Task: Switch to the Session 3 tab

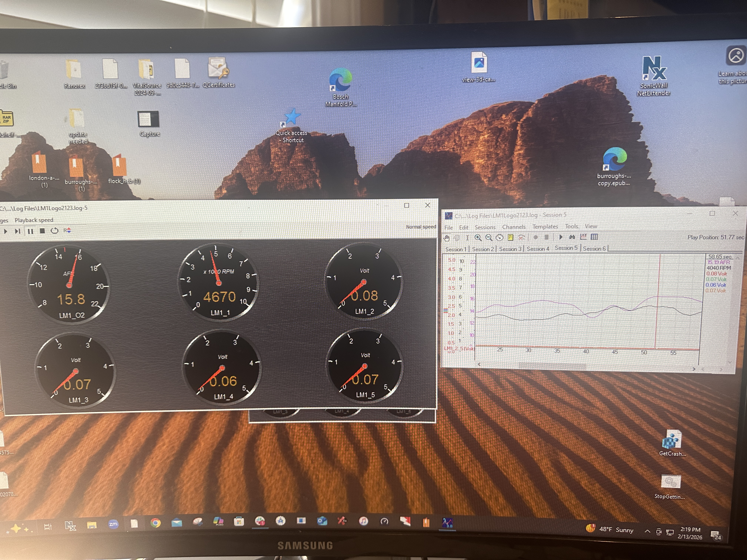Action: click(x=510, y=249)
